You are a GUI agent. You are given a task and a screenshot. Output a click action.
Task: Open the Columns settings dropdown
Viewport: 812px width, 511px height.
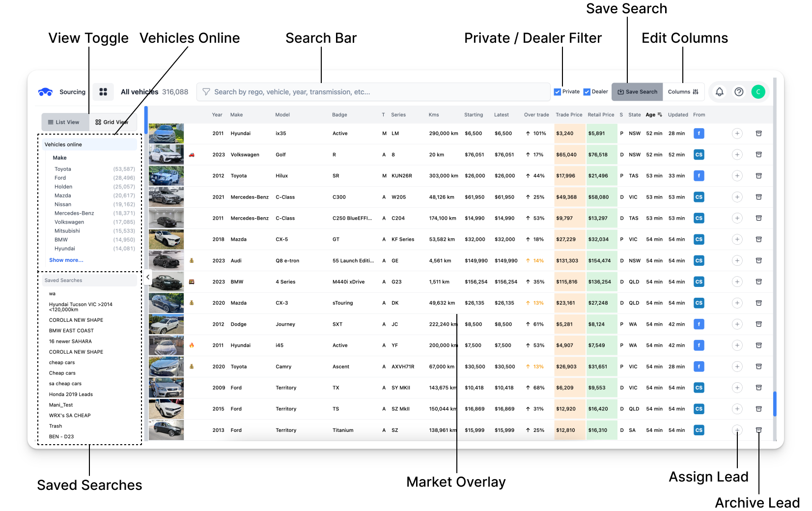(x=683, y=92)
